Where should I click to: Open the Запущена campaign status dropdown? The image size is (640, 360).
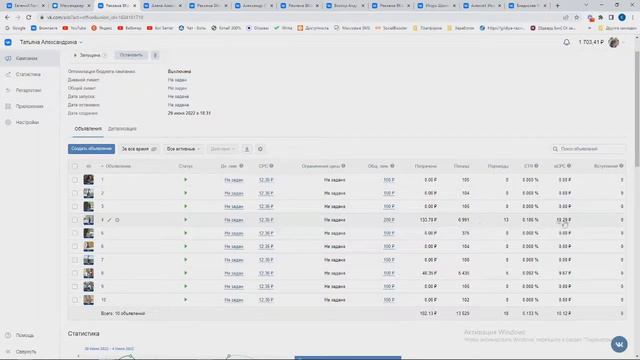pos(89,55)
